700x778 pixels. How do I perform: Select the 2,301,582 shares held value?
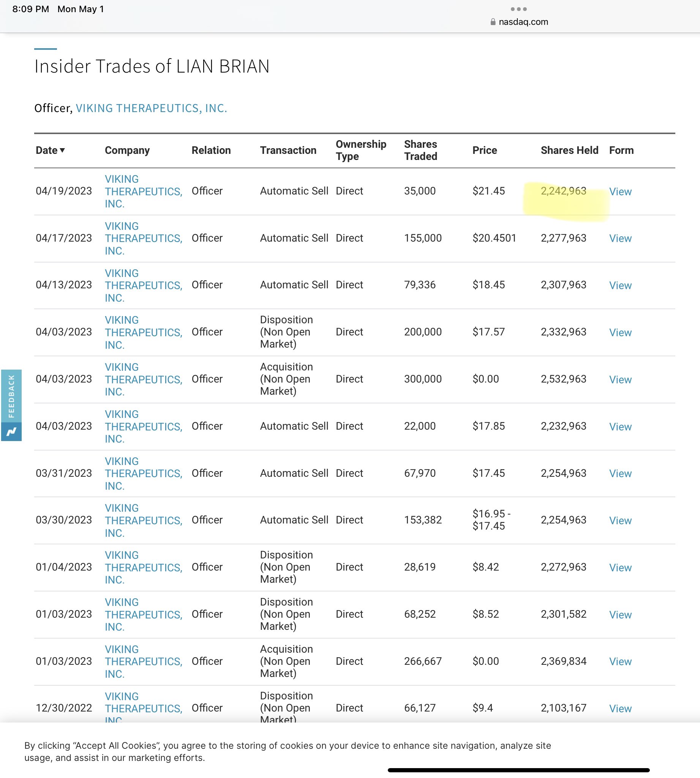pyautogui.click(x=564, y=614)
